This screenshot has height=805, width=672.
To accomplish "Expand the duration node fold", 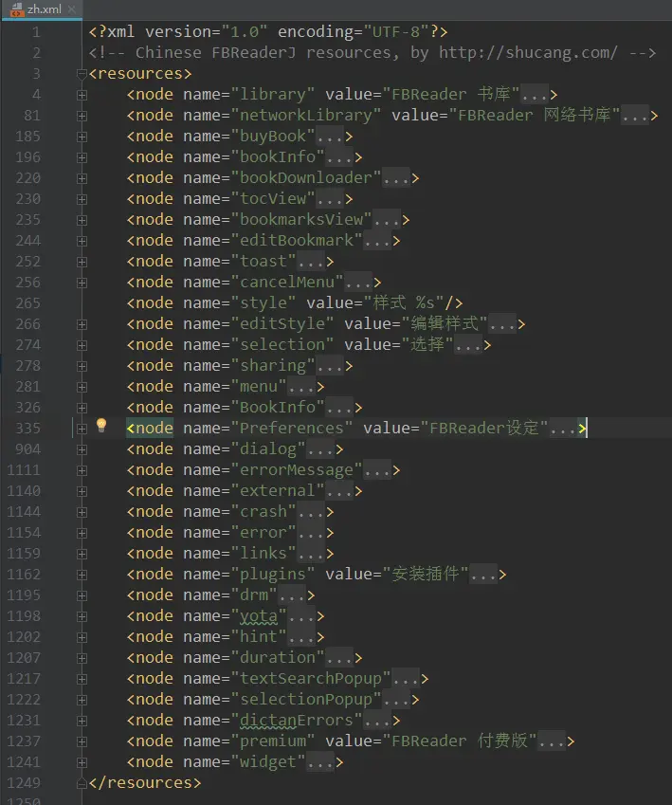I will click(82, 658).
